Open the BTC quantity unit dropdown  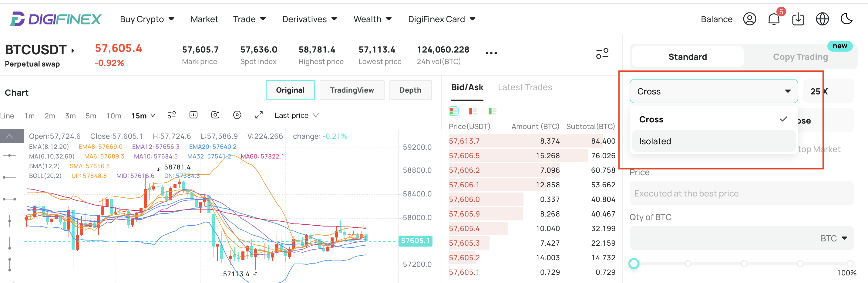[x=834, y=238]
